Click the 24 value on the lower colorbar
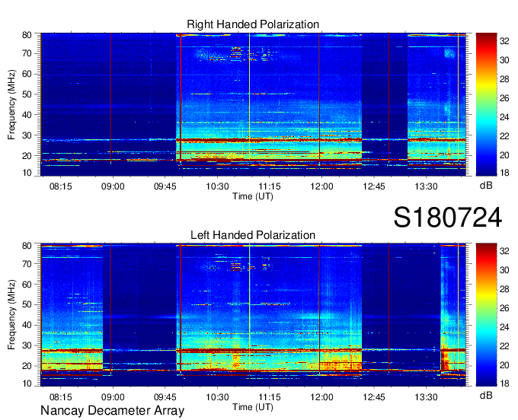Screen dimensions: 518x420 tap(504, 327)
